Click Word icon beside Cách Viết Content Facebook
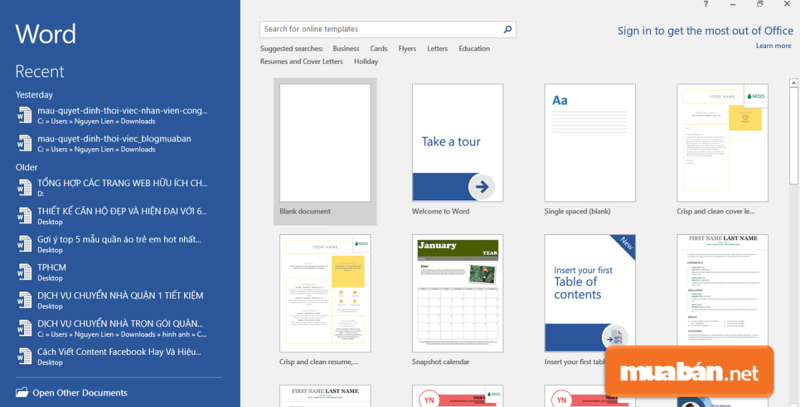This screenshot has width=800, height=407. tap(24, 355)
